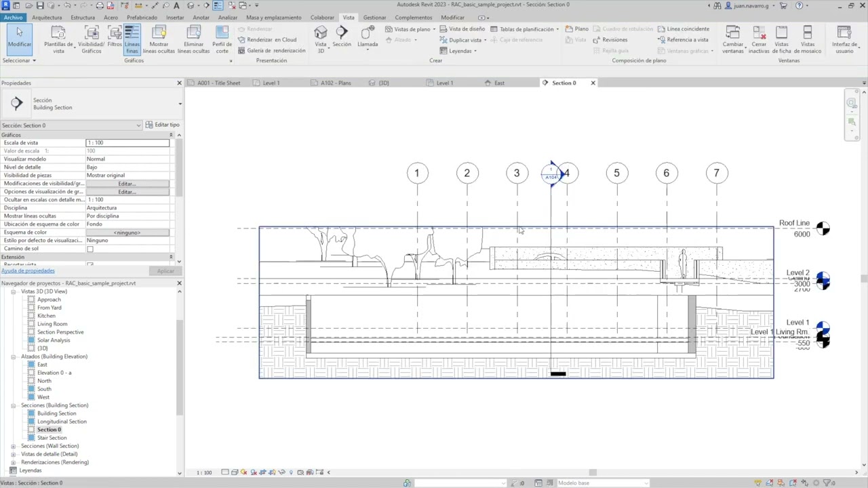Select the Llamada tool

click(368, 37)
